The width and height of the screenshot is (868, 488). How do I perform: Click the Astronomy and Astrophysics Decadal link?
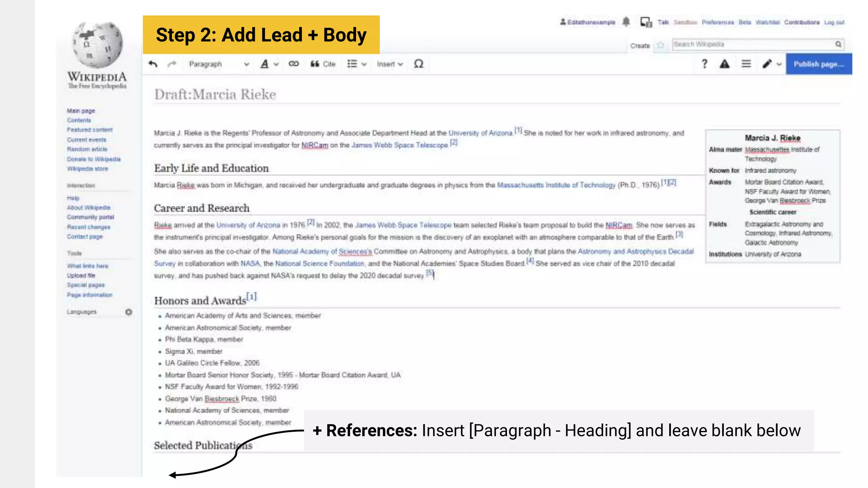(636, 252)
